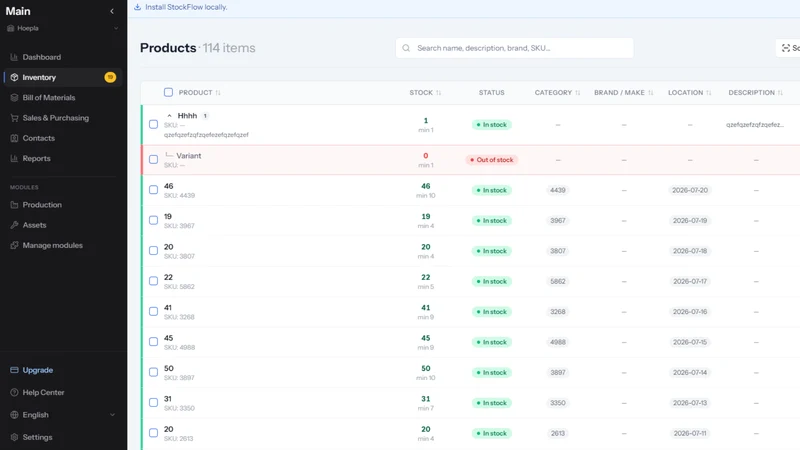Click the Upgrade link
The image size is (800, 450).
[x=38, y=370]
